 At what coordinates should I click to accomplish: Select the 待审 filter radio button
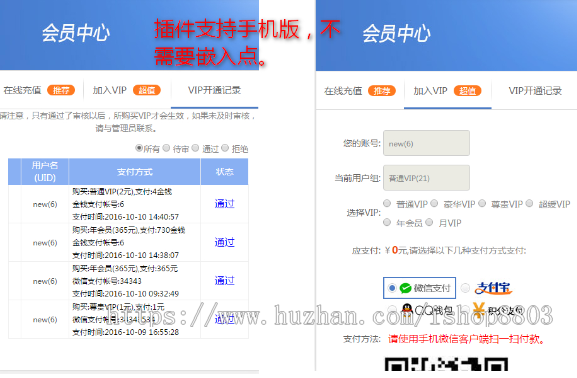166,148
